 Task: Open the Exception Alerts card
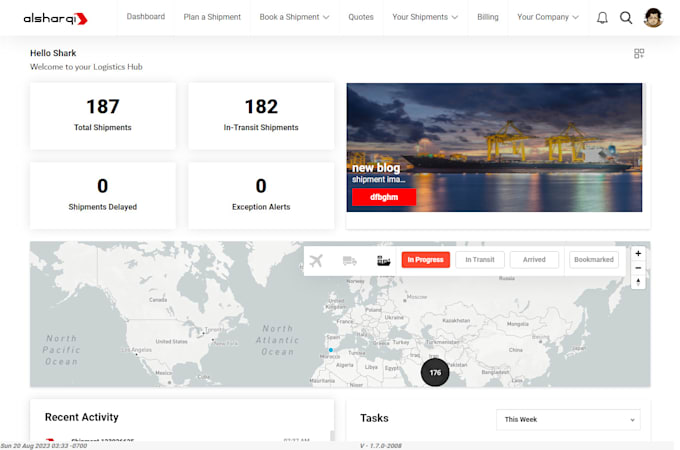(261, 196)
